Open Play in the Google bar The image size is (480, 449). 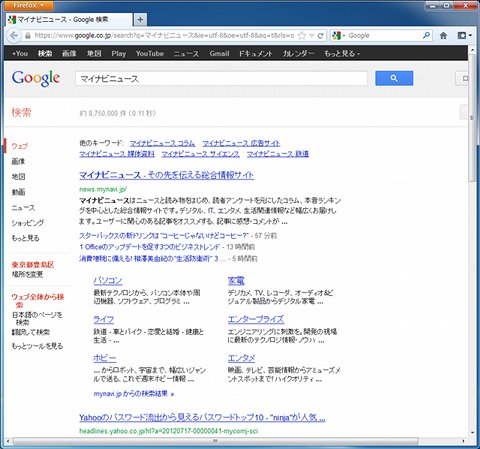[x=119, y=53]
